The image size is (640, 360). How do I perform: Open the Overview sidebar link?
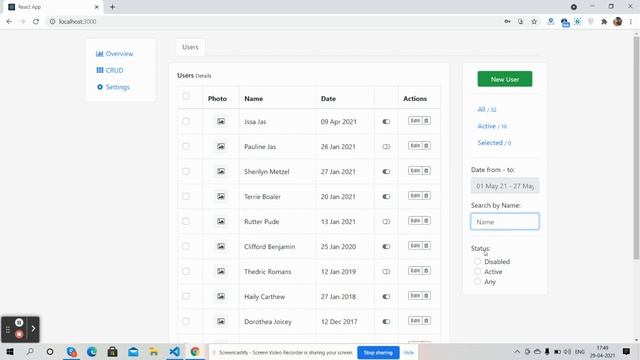coord(114,54)
